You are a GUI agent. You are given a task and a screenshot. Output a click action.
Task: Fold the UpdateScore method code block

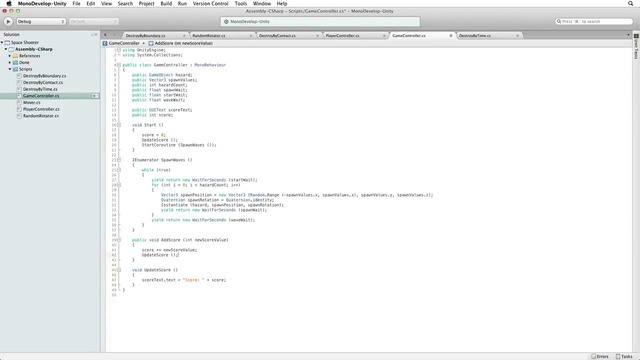point(119,270)
